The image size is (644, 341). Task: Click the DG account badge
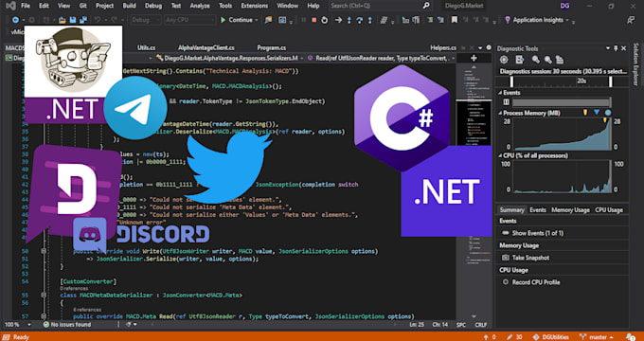[564, 6]
